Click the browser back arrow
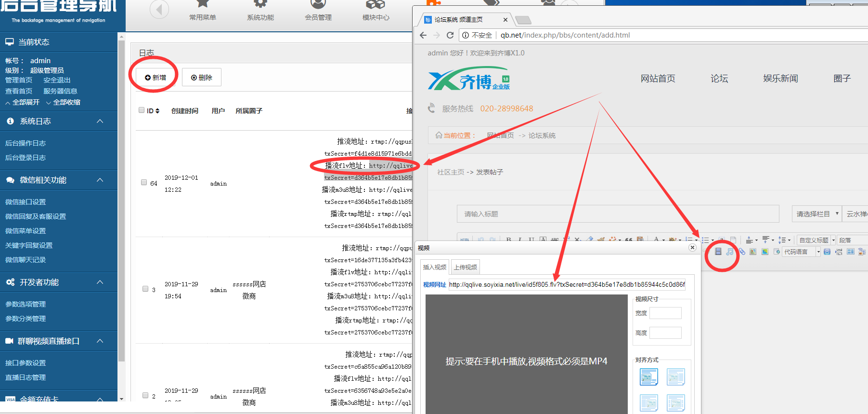Viewport: 868px width, 414px height. coord(423,35)
